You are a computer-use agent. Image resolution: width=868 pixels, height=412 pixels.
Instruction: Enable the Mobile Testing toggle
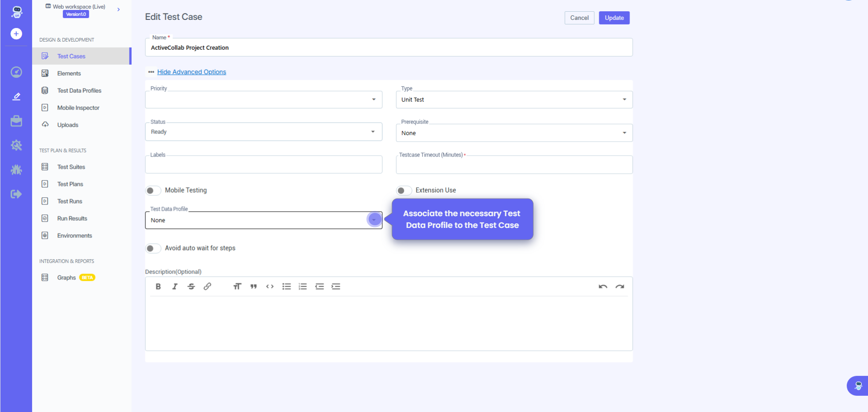coord(153,190)
